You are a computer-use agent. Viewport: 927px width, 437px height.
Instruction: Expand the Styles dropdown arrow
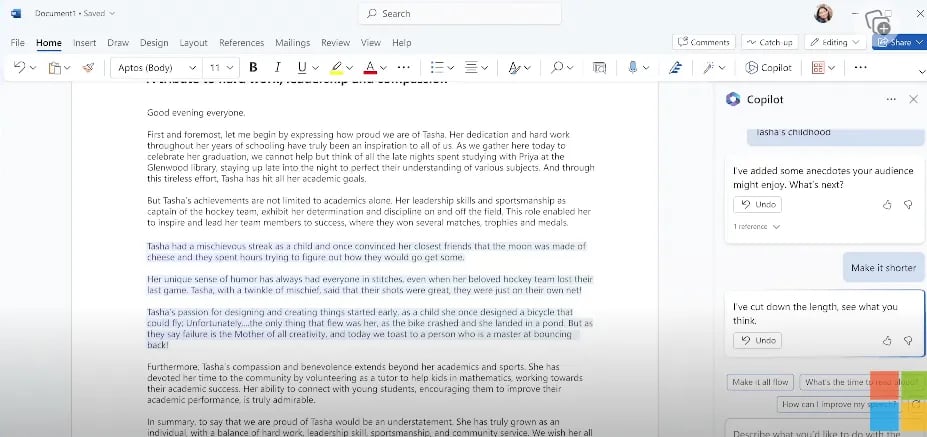pyautogui.click(x=527, y=68)
